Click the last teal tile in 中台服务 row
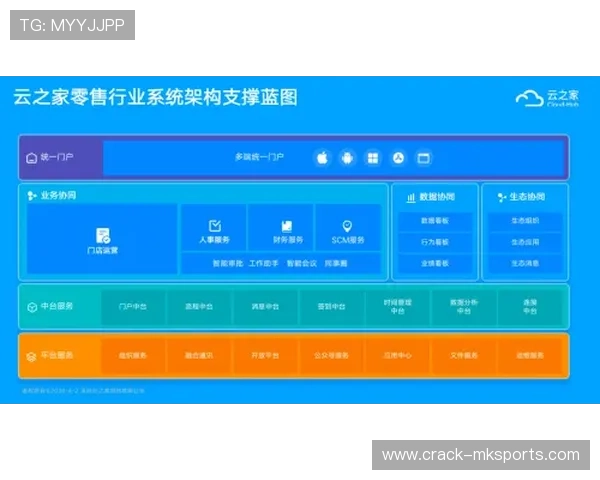 tap(530, 307)
